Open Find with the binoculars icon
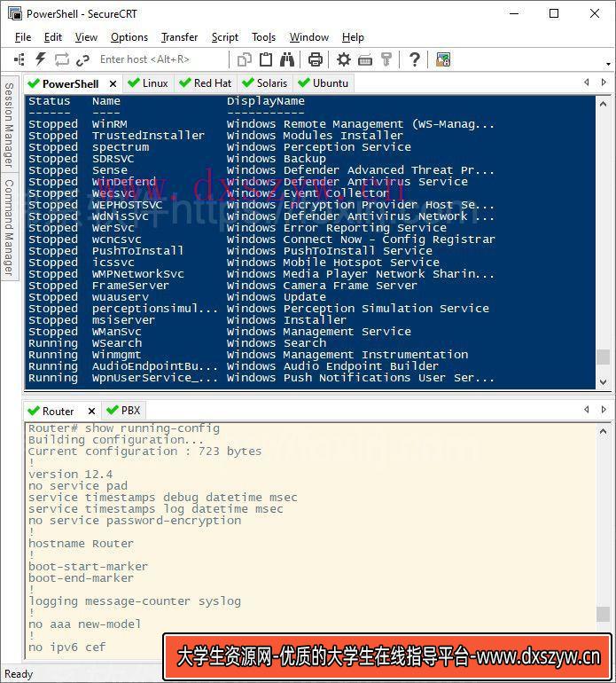This screenshot has height=683, width=616. coord(287,59)
